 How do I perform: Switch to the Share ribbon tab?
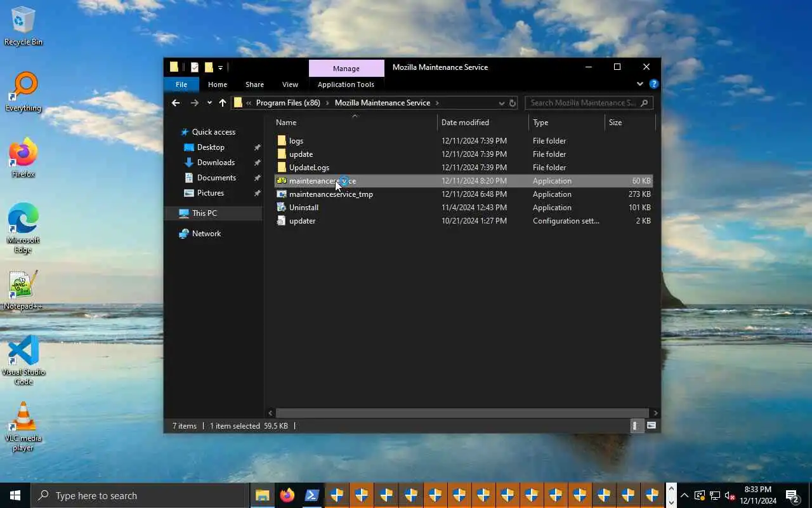click(254, 84)
